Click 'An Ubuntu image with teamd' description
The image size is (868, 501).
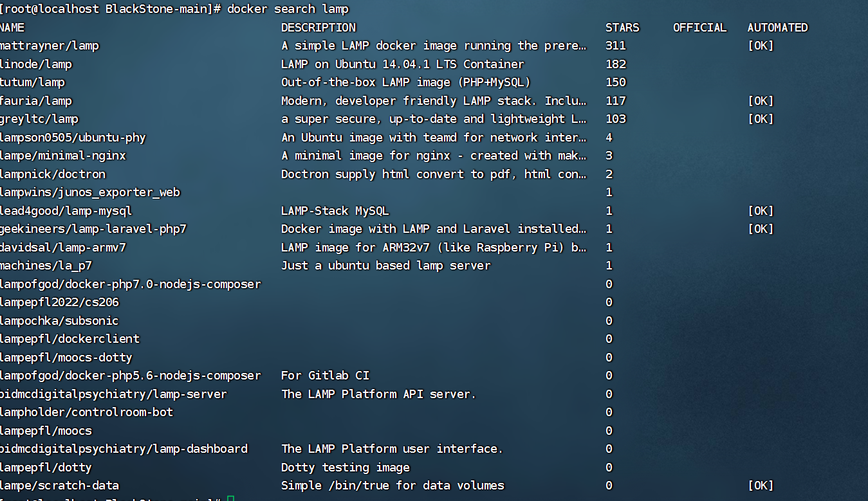(x=434, y=138)
